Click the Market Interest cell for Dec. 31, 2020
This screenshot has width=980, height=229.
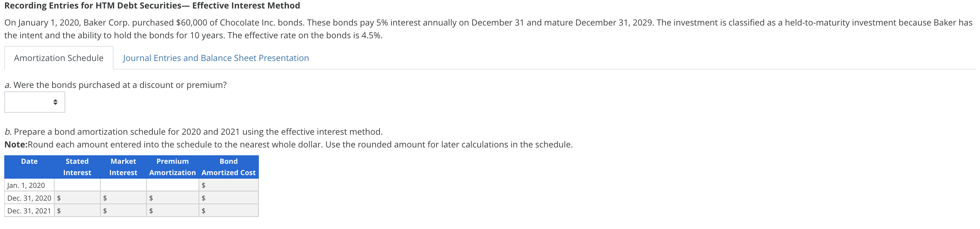[x=123, y=198]
